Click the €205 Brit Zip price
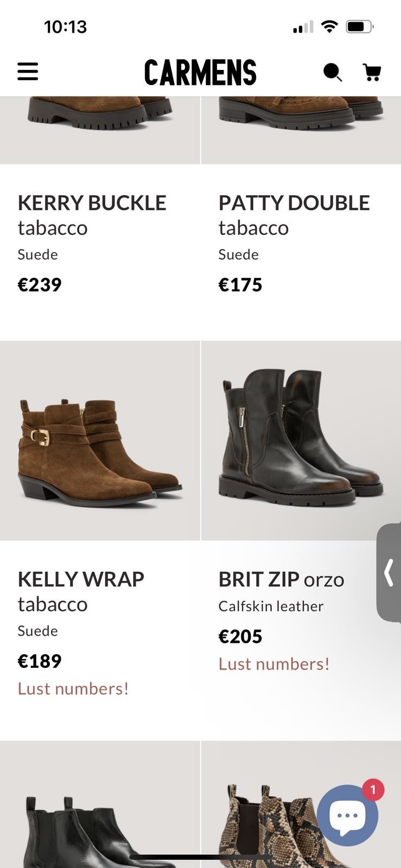This screenshot has height=868, width=401. tap(240, 636)
